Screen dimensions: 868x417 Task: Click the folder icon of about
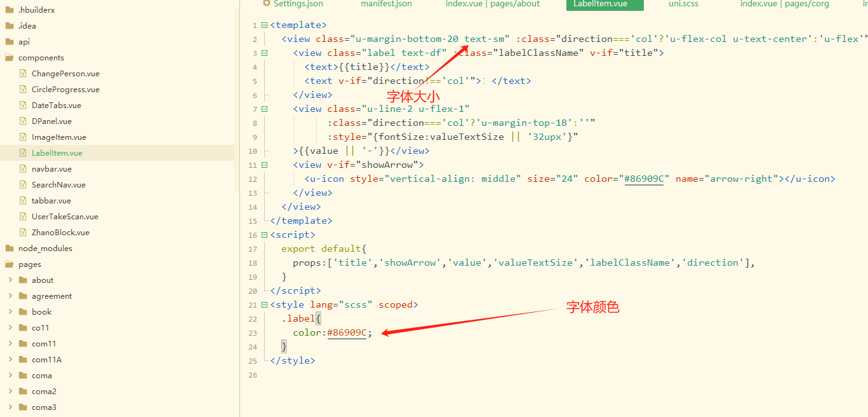[23, 280]
